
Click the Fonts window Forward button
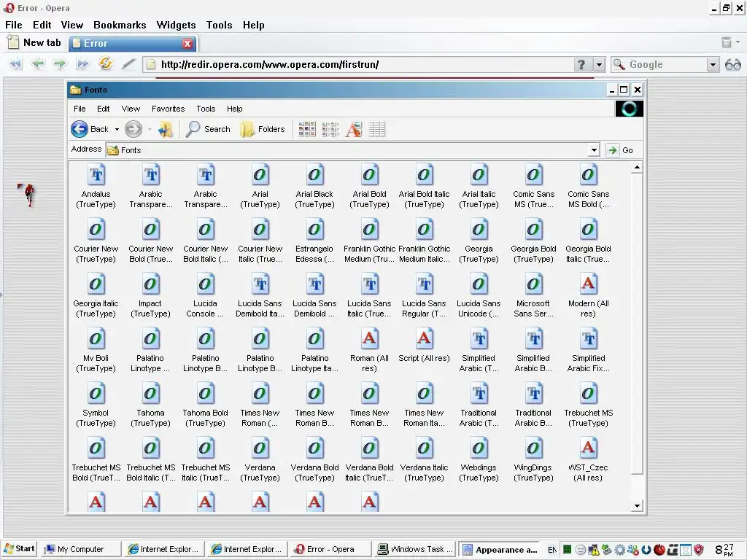coord(133,129)
